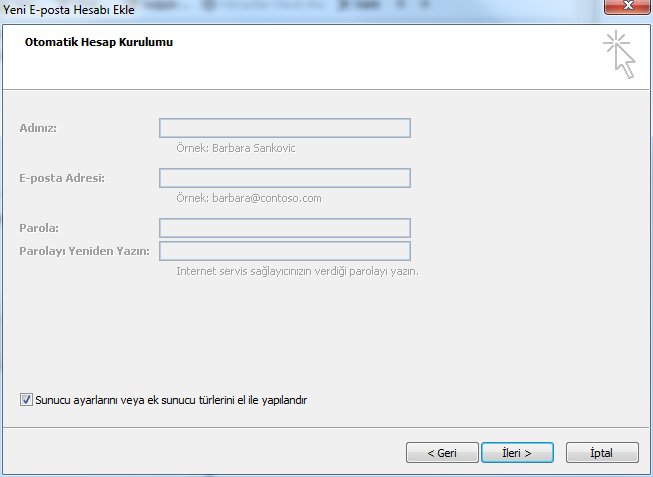Screen dimensions: 653x477
Task: Click the 'Internet servis sağlayıcınızın' password hint
Action: (296, 271)
